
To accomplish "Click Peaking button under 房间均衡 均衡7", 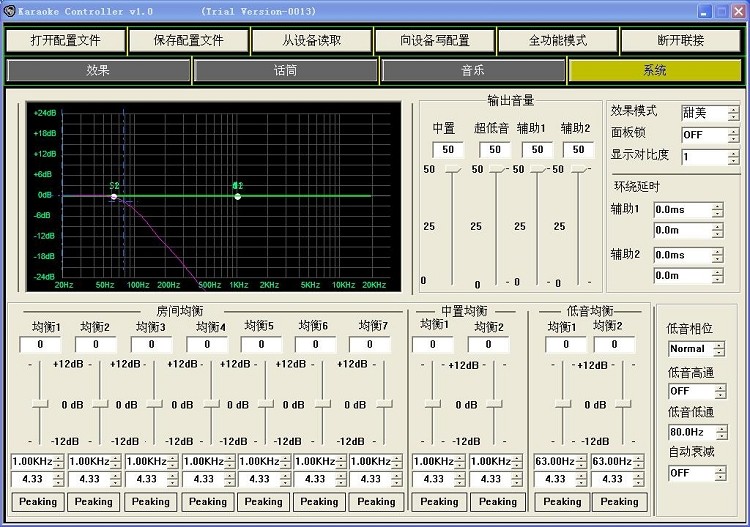I will (376, 502).
